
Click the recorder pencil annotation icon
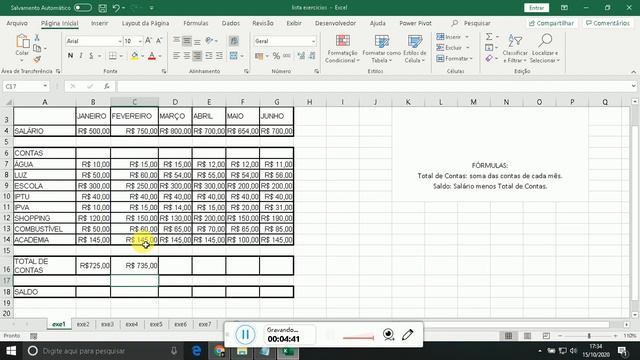[x=407, y=335]
